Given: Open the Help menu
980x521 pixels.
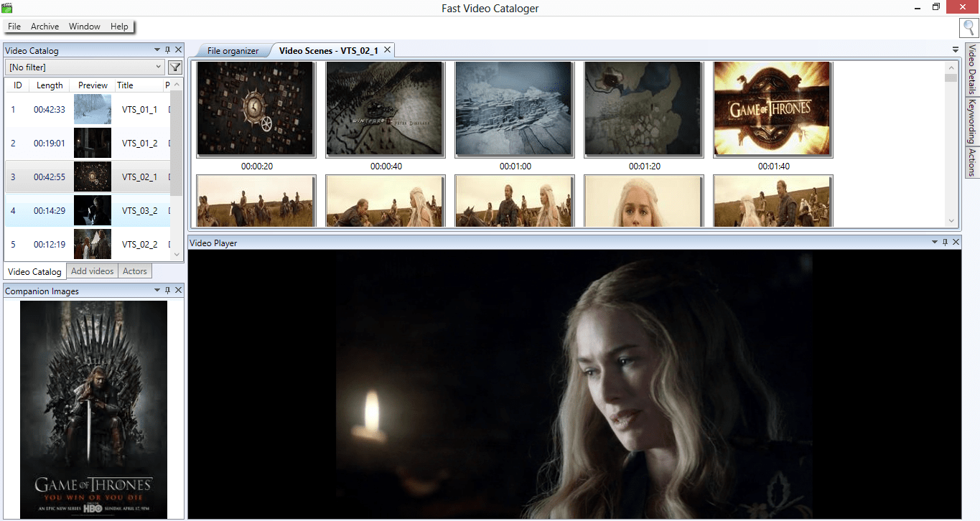Looking at the screenshot, I should coord(119,27).
